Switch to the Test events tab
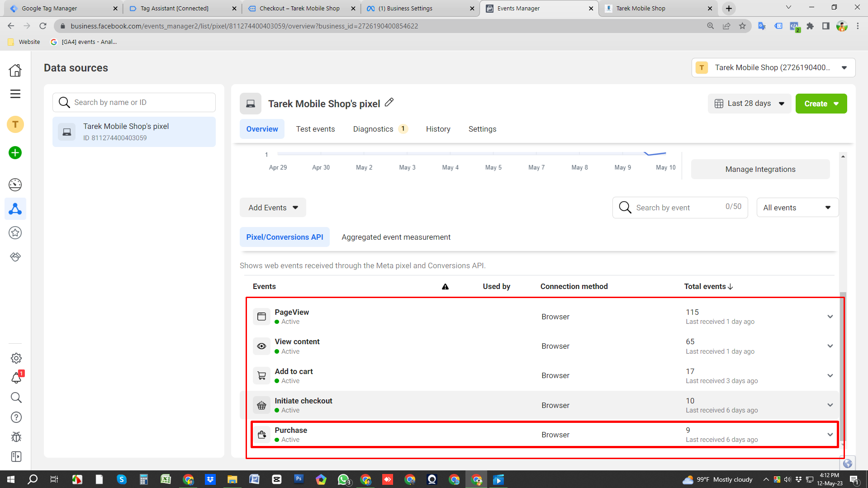The width and height of the screenshot is (868, 488). tap(315, 129)
